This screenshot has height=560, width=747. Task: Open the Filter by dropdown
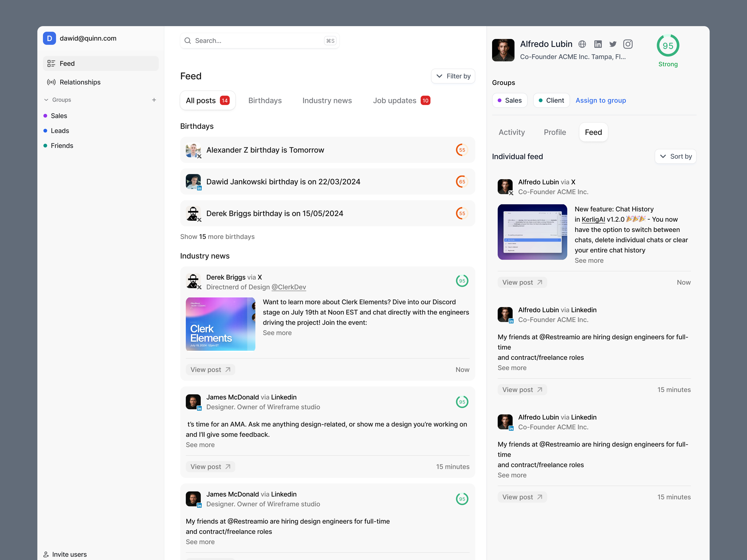(453, 76)
